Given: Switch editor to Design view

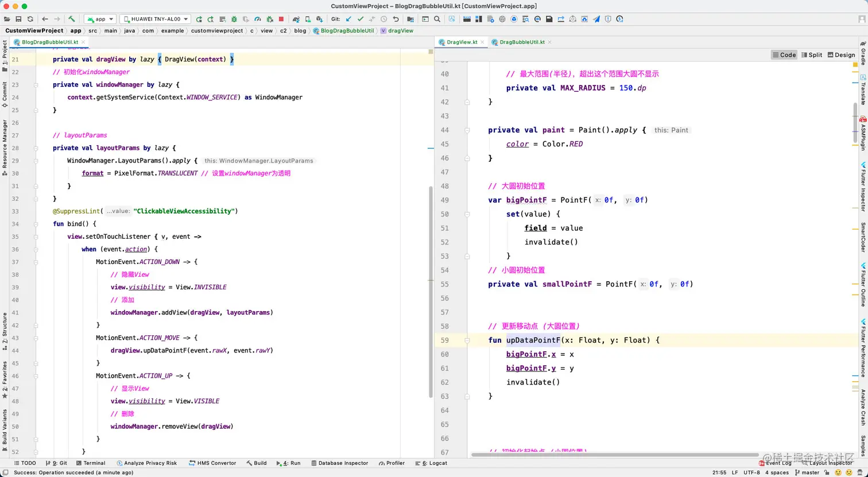Looking at the screenshot, I should [840, 55].
